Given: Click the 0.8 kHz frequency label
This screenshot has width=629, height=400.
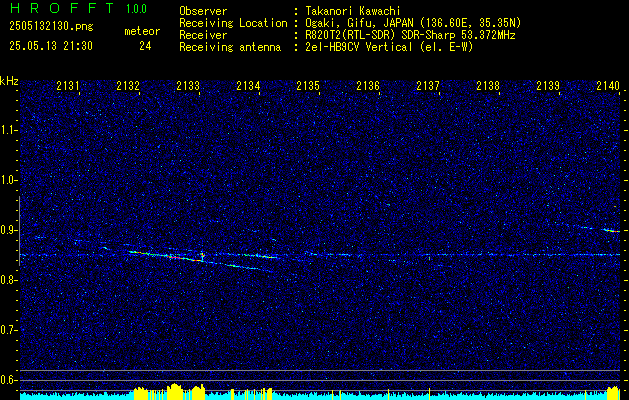Looking at the screenshot, I should click(x=9, y=280).
